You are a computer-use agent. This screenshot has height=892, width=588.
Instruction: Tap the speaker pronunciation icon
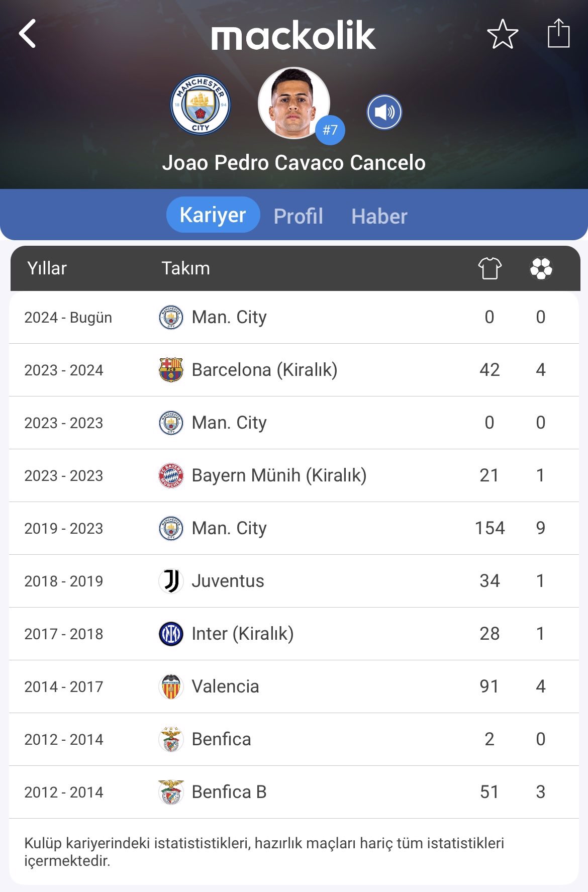pyautogui.click(x=384, y=112)
